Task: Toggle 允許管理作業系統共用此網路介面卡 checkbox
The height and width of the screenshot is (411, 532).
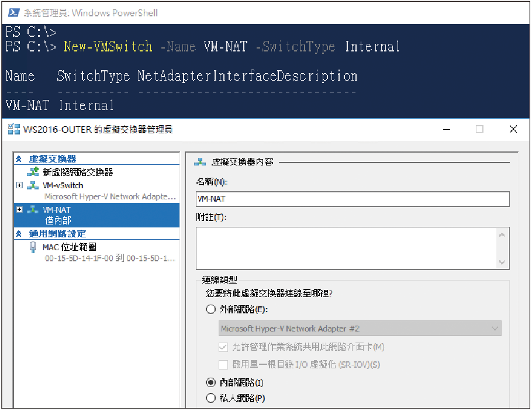Action: pyautogui.click(x=223, y=347)
